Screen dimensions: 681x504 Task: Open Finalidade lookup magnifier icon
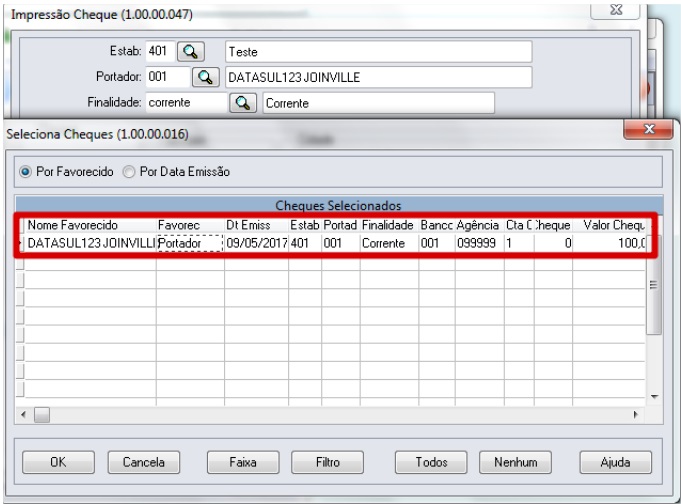[243, 103]
